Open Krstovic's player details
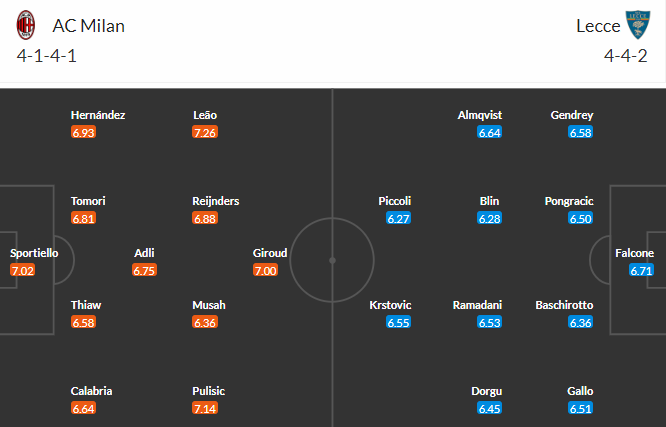The width and height of the screenshot is (666, 427). coord(390,305)
